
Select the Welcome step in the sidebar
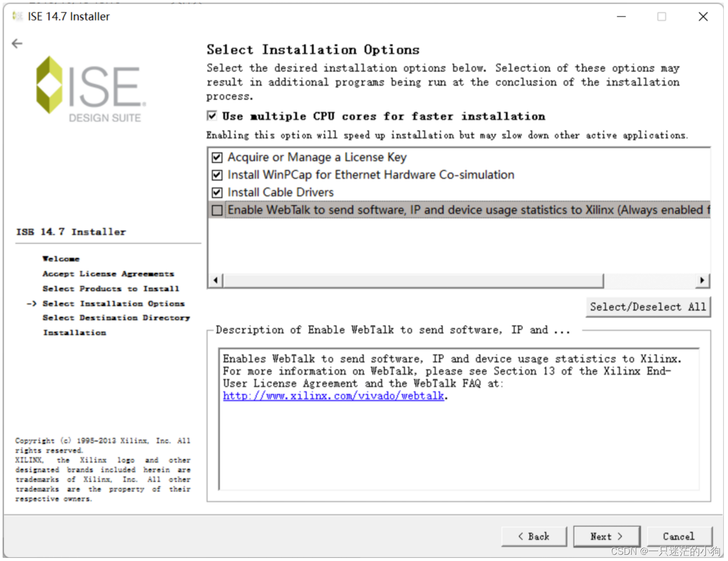(61, 258)
